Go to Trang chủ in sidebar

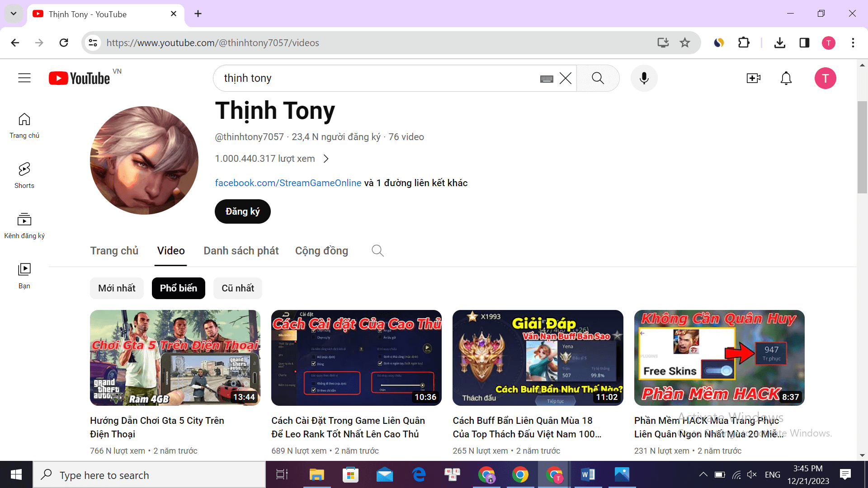point(24,126)
